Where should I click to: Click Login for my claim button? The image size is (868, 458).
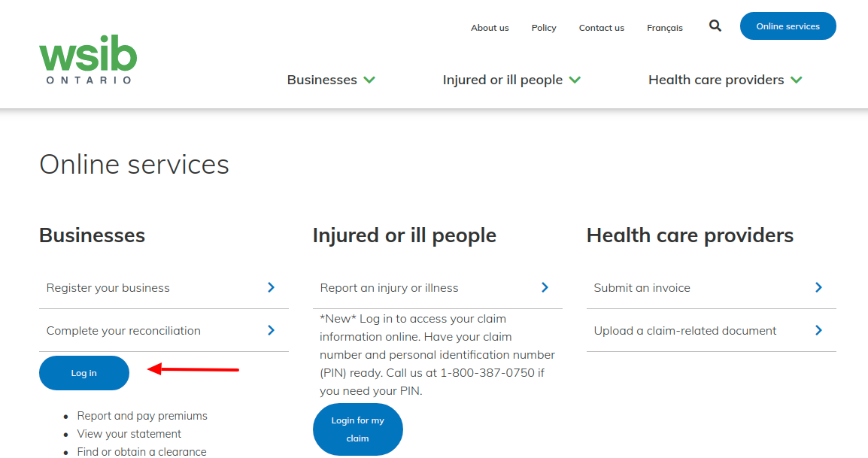[x=357, y=429]
